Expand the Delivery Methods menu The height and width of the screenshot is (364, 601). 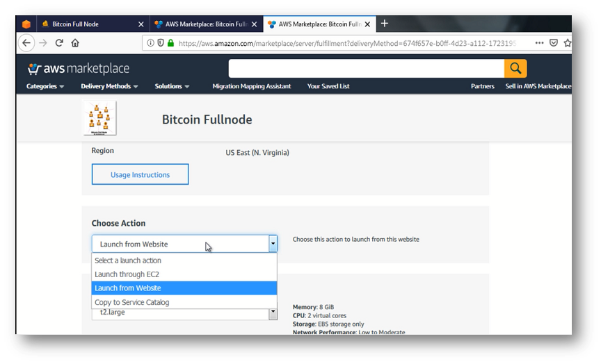pos(109,86)
